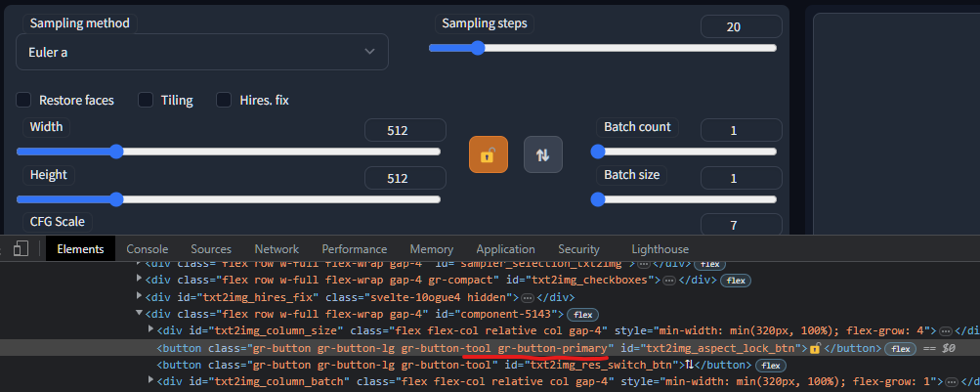Expand the txt2img_column_size div node

point(150,329)
